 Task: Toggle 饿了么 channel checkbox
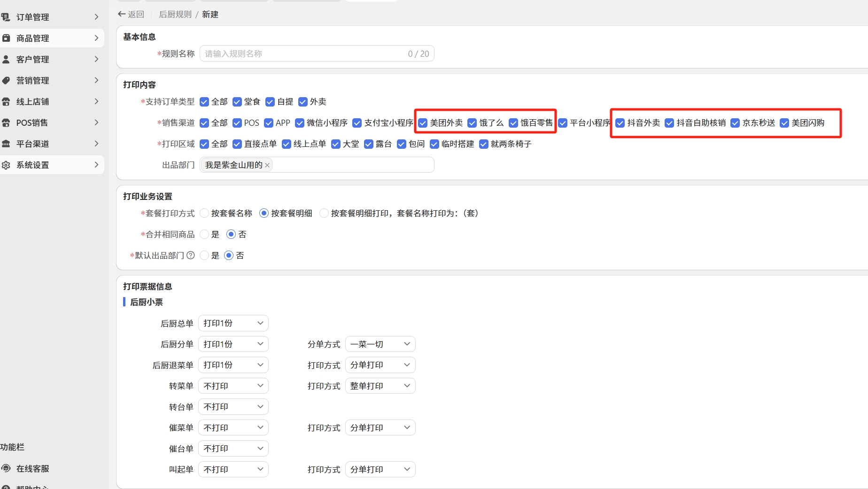tap(472, 123)
